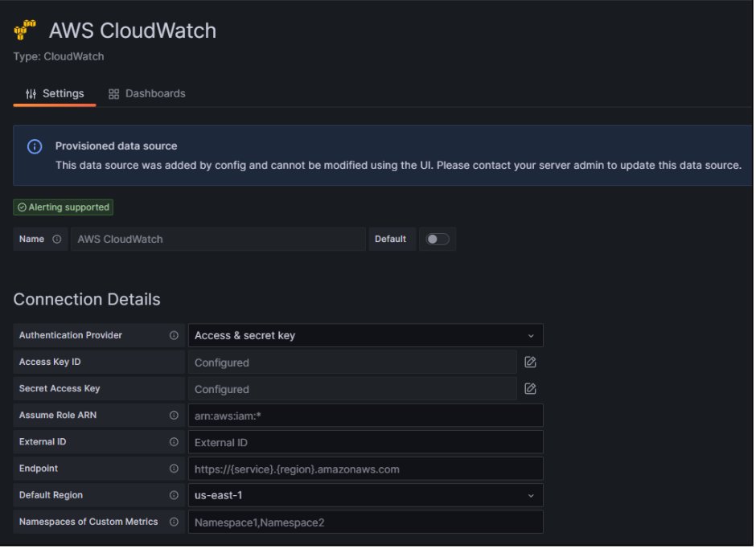Click the Default Region label
The image size is (756, 549).
point(51,496)
